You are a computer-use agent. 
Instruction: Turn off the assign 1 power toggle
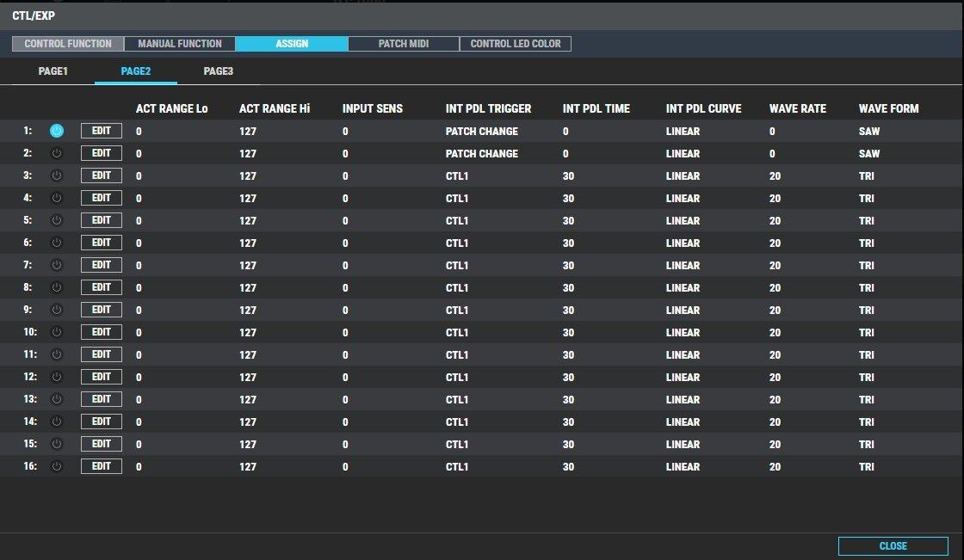pos(57,131)
